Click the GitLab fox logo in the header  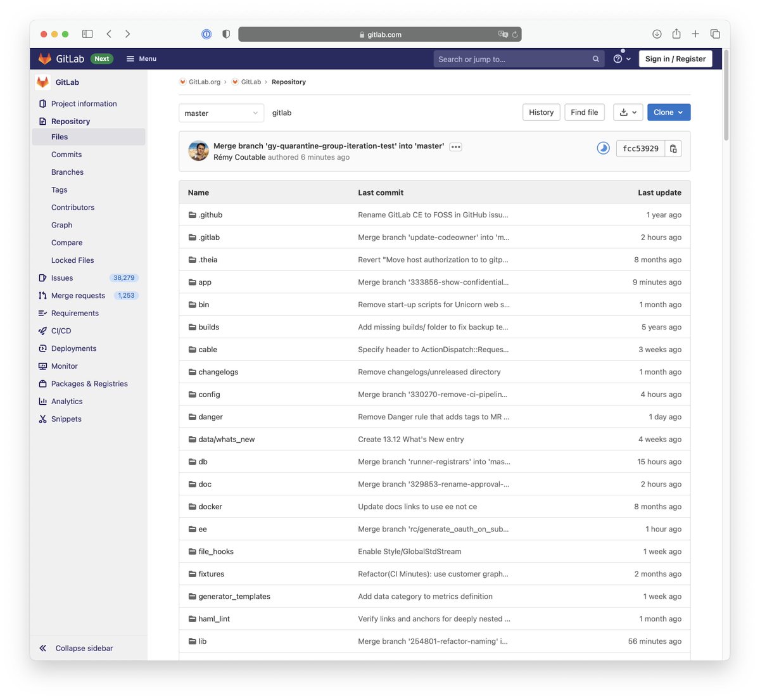tap(44, 58)
